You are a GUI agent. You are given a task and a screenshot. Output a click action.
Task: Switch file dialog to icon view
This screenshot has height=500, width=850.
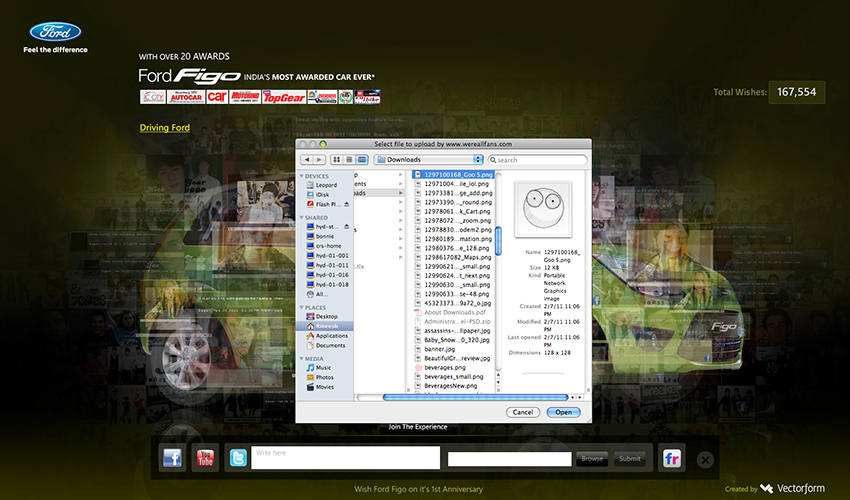coord(337,159)
